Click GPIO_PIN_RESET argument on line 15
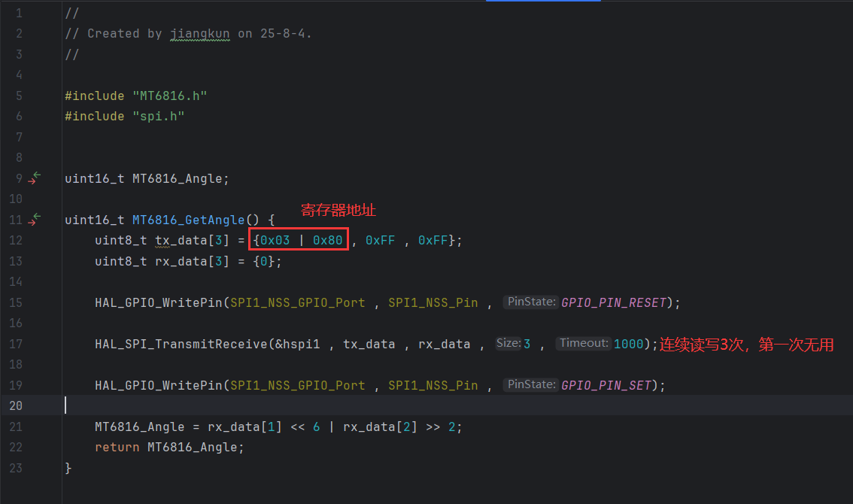This screenshot has height=504, width=853. pyautogui.click(x=614, y=302)
